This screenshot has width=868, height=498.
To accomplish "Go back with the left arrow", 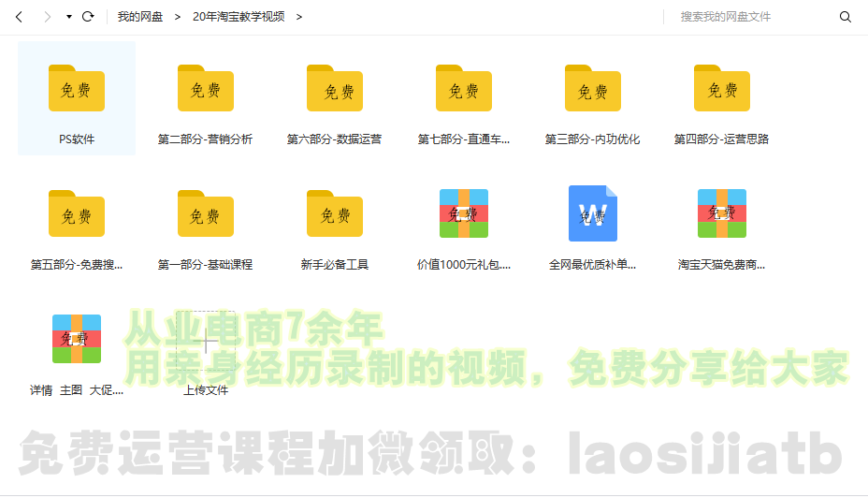I will 19,17.
